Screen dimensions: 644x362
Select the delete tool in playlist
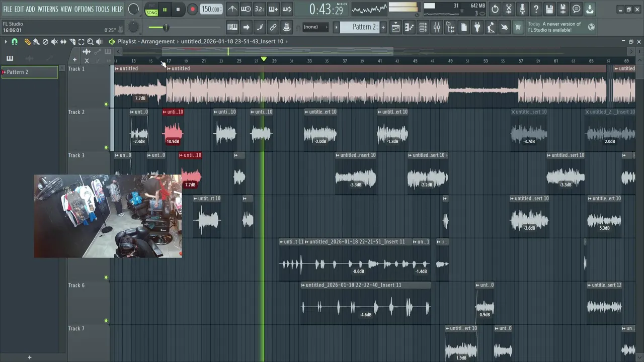45,42
